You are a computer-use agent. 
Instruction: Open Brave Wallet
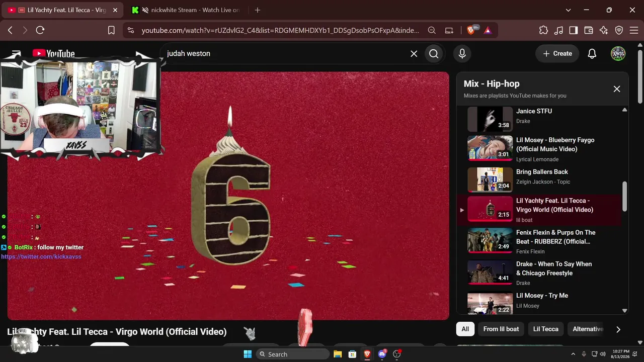coord(589,30)
